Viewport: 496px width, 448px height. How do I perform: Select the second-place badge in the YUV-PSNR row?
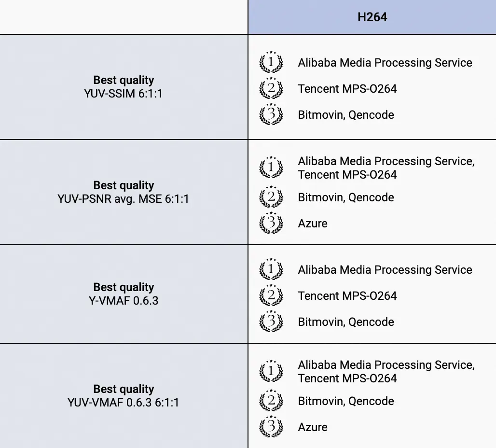pos(271,197)
